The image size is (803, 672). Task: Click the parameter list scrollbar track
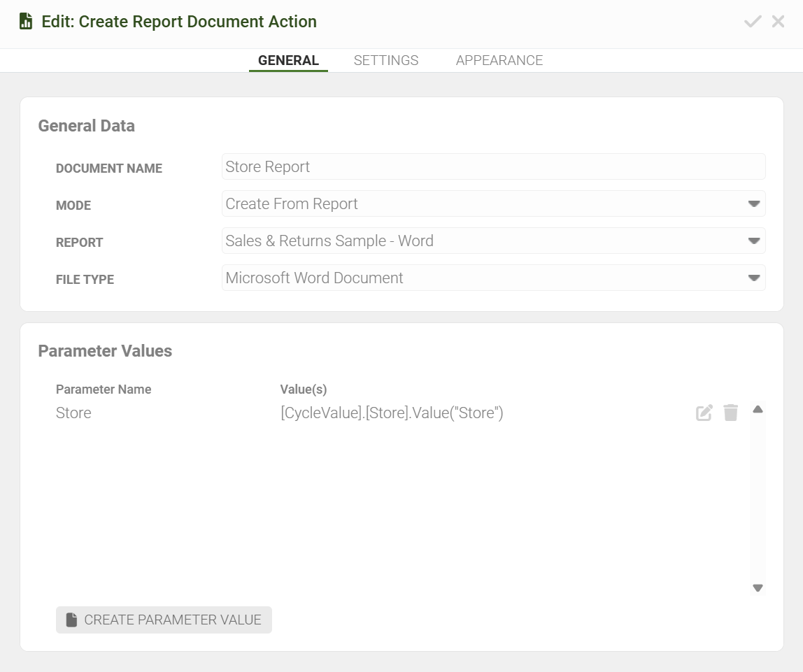[758, 498]
